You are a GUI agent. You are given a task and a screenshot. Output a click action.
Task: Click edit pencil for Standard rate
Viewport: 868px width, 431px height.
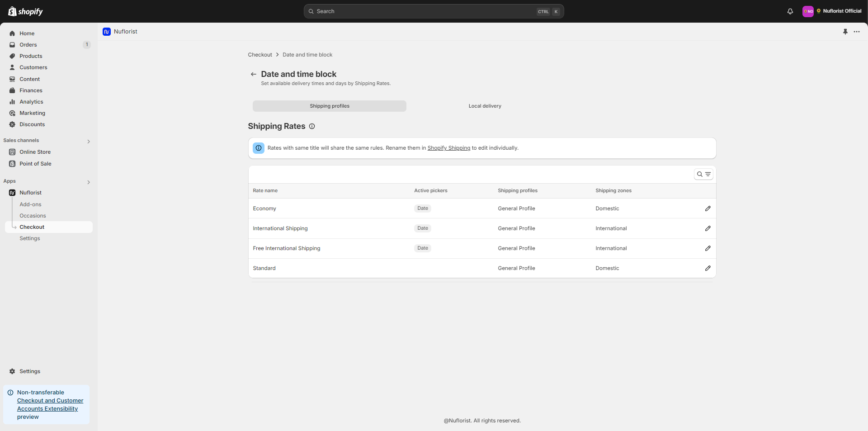pos(708,268)
